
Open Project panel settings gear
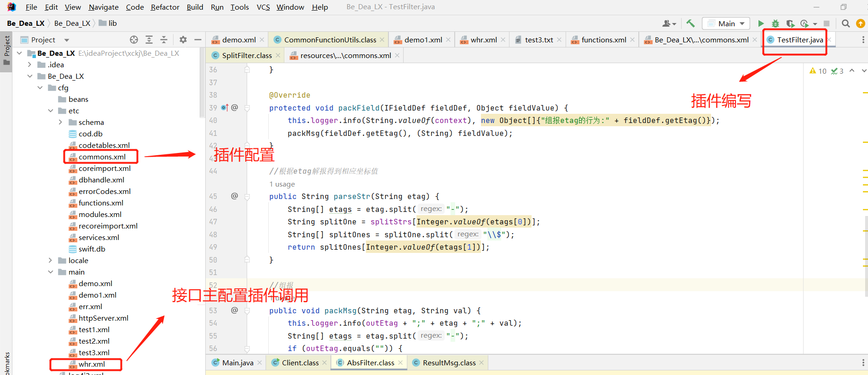coord(183,40)
